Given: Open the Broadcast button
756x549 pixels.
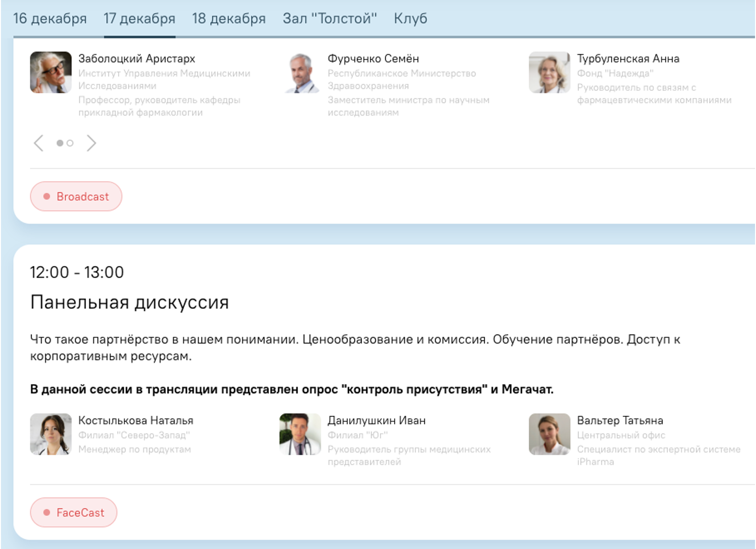Looking at the screenshot, I should [x=76, y=196].
